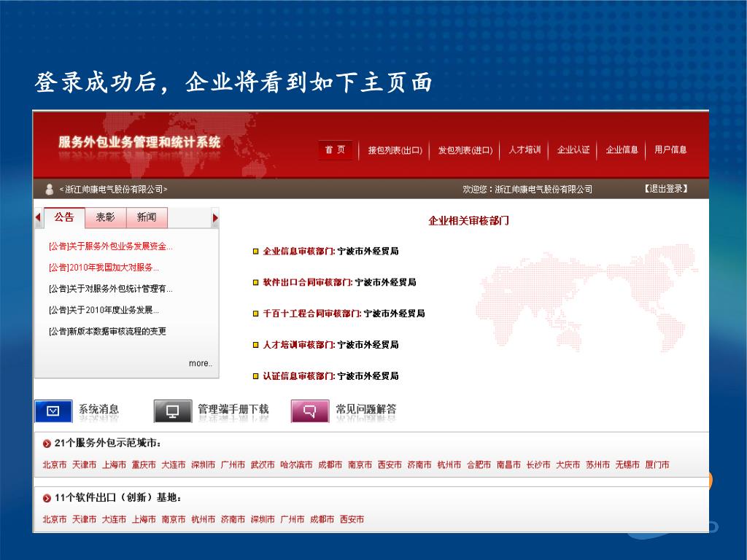
Task: Click 厦门市 in demonstration cities list
Action: coord(657,464)
